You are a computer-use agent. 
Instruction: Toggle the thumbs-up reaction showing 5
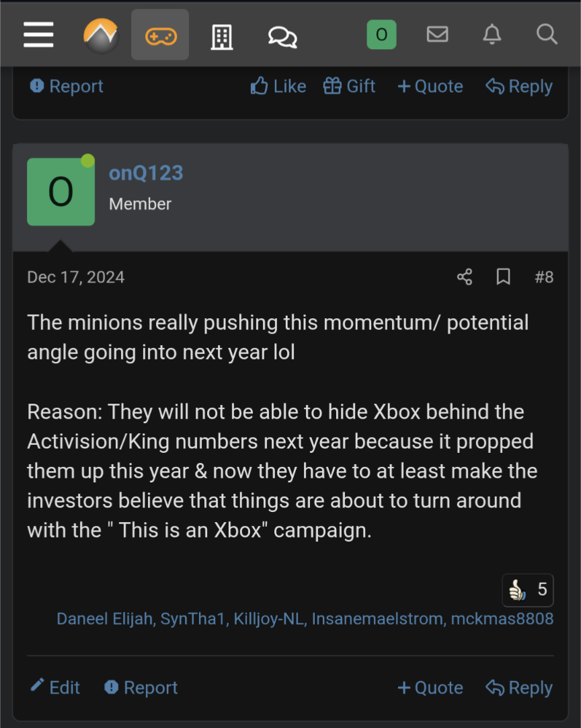pyautogui.click(x=527, y=589)
